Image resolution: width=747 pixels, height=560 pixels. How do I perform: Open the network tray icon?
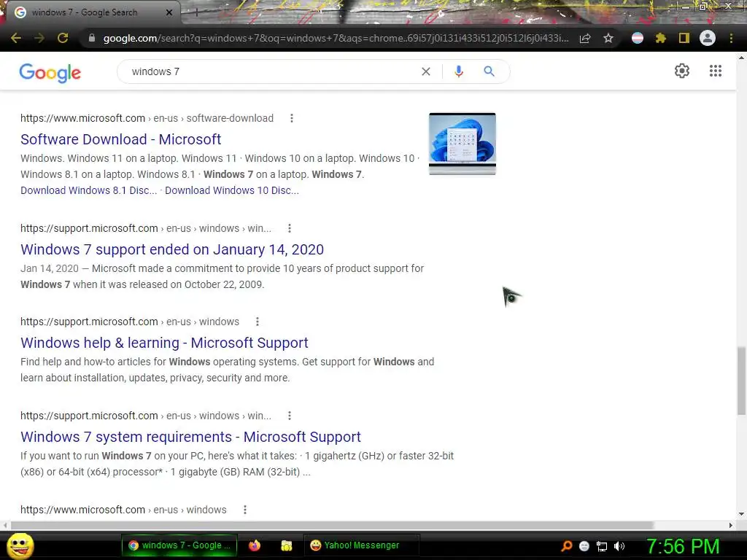click(602, 546)
